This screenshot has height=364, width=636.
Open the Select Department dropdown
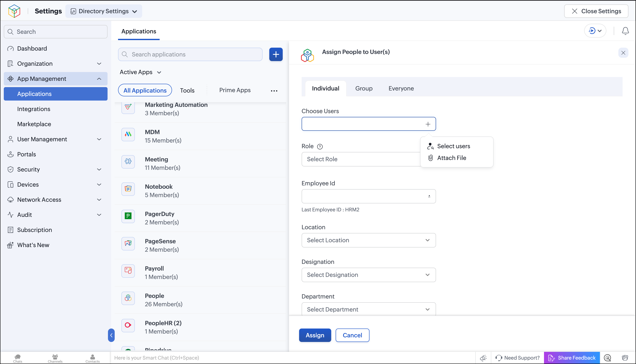(368, 309)
